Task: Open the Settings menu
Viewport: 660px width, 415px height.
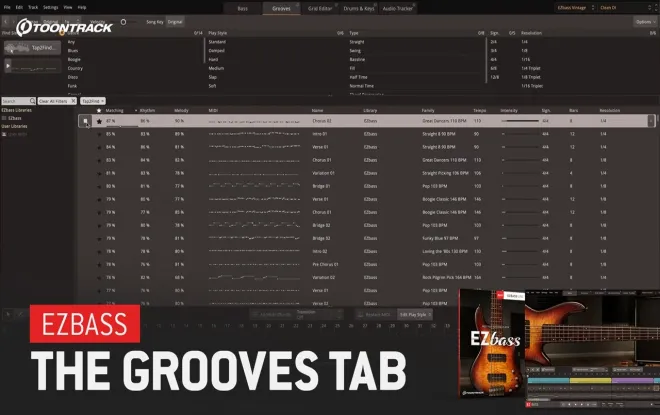Action: pyautogui.click(x=51, y=7)
